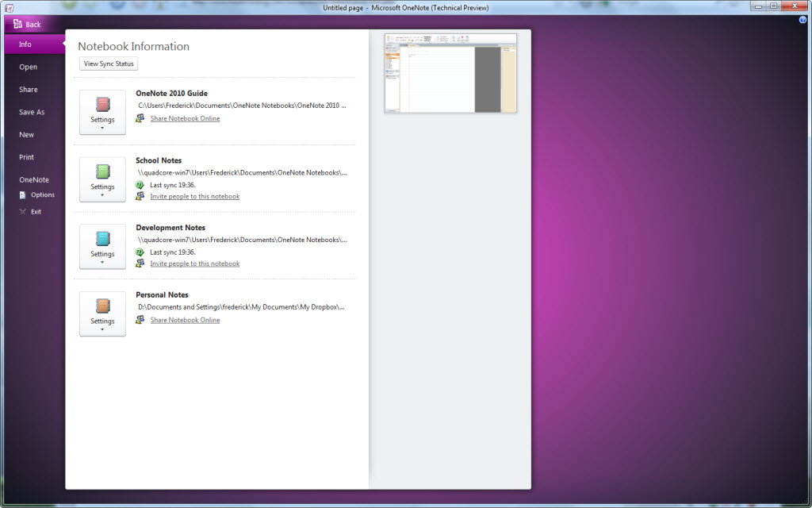Click the Options page icon in sidebar
The width and height of the screenshot is (812, 508).
click(22, 195)
